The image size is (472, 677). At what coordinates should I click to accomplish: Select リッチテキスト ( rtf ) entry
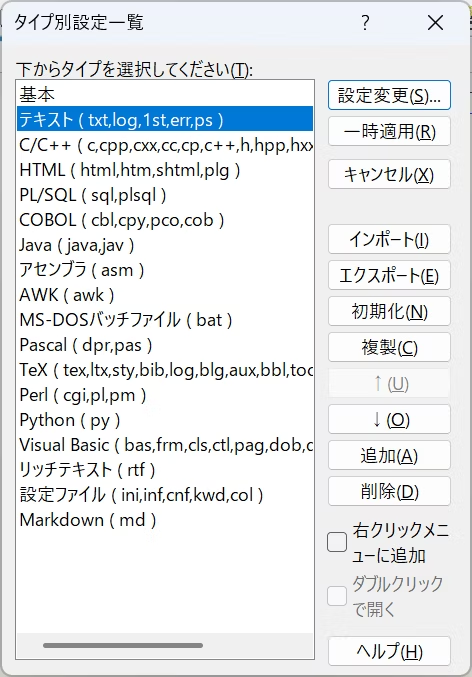click(x=165, y=470)
